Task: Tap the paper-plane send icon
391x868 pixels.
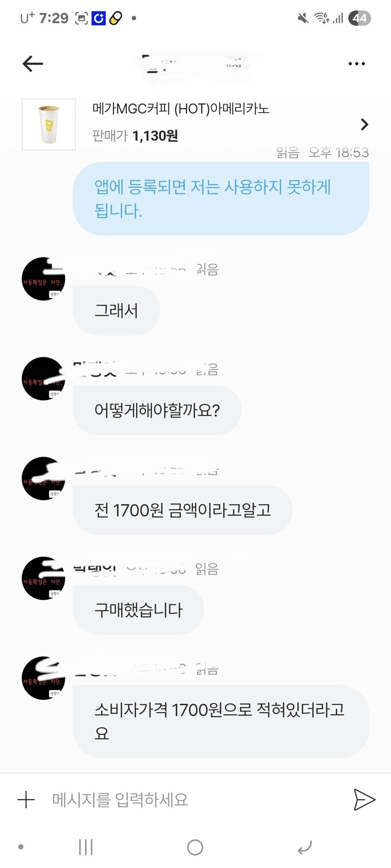Action: pyautogui.click(x=364, y=800)
